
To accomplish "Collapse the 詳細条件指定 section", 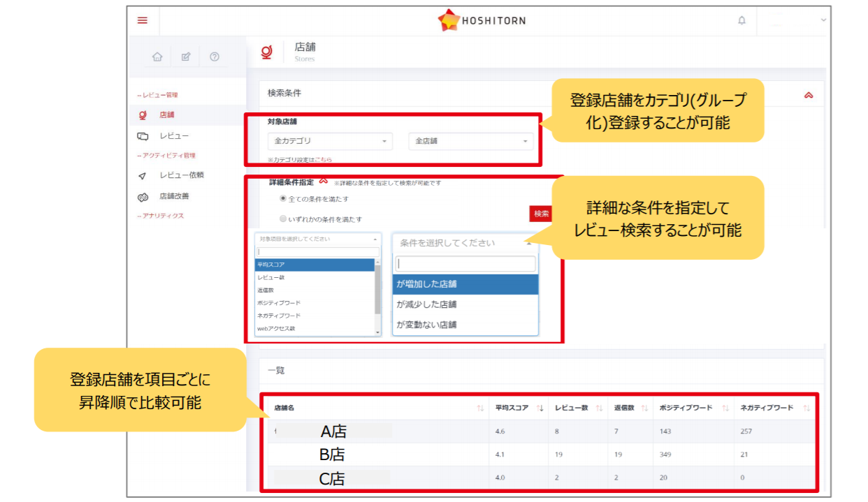I will 323,180.
